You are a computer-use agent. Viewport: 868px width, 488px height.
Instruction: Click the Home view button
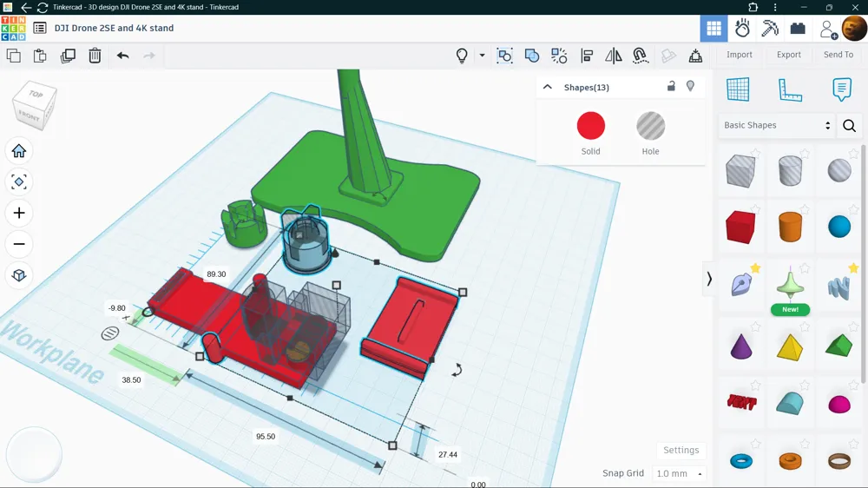point(19,151)
